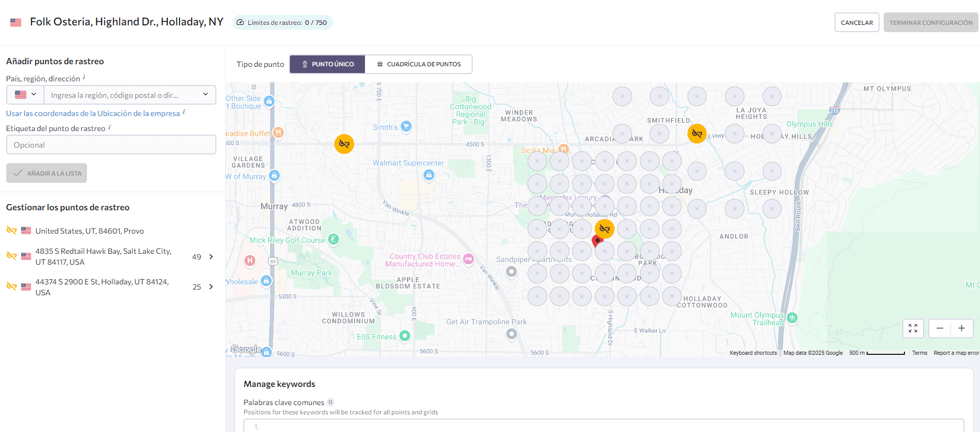Click W of Murray shop icon

click(274, 175)
